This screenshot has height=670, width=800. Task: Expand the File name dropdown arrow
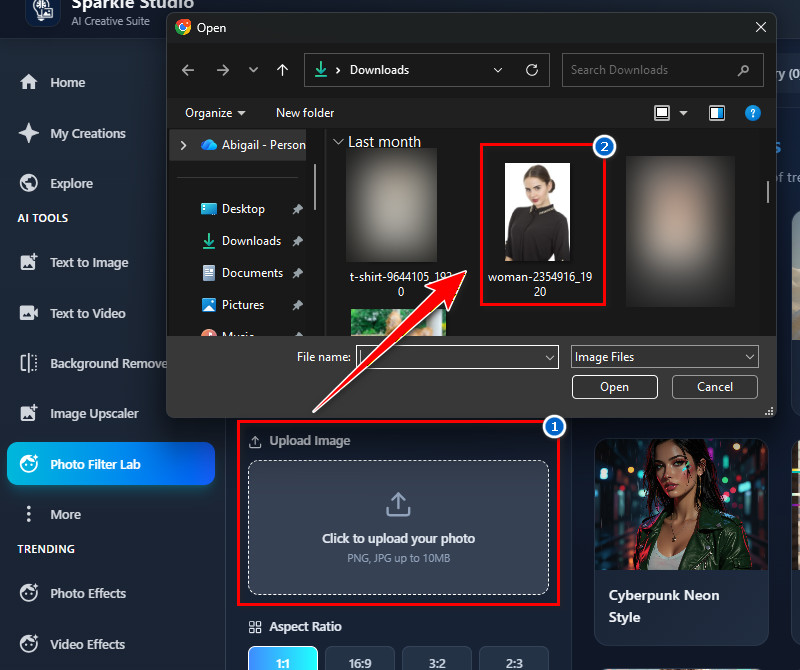click(549, 357)
